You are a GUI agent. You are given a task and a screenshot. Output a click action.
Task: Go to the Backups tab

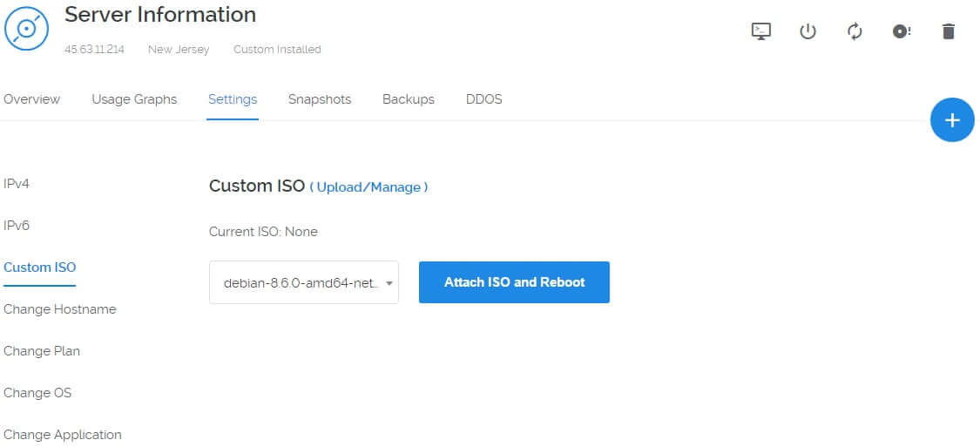[x=409, y=99]
